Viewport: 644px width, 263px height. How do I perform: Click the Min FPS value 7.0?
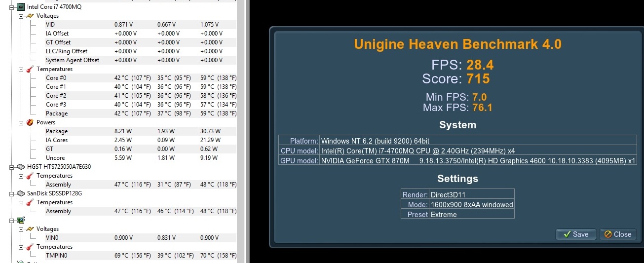click(480, 97)
